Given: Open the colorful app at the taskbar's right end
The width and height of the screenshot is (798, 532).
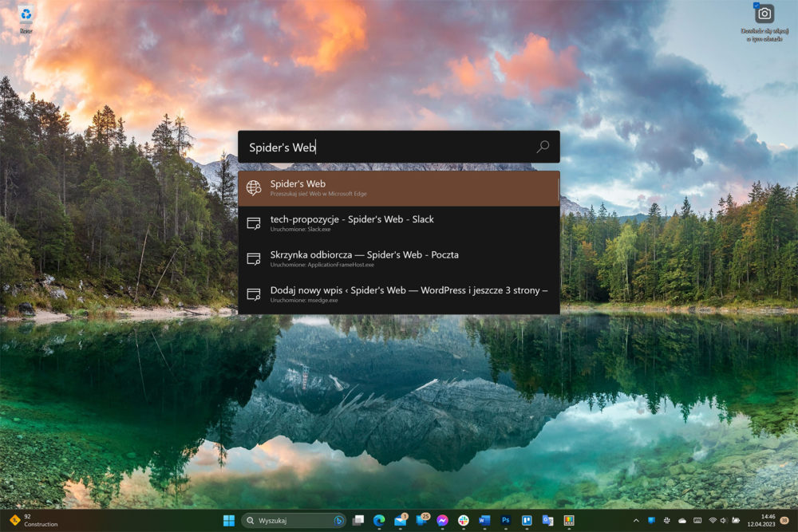Looking at the screenshot, I should (569, 520).
